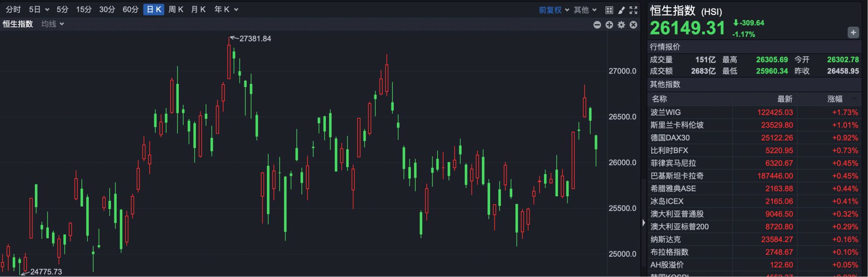Open 德国DAX30 index row
Image resolution: width=868 pixels, height=277 pixels.
coord(670,138)
